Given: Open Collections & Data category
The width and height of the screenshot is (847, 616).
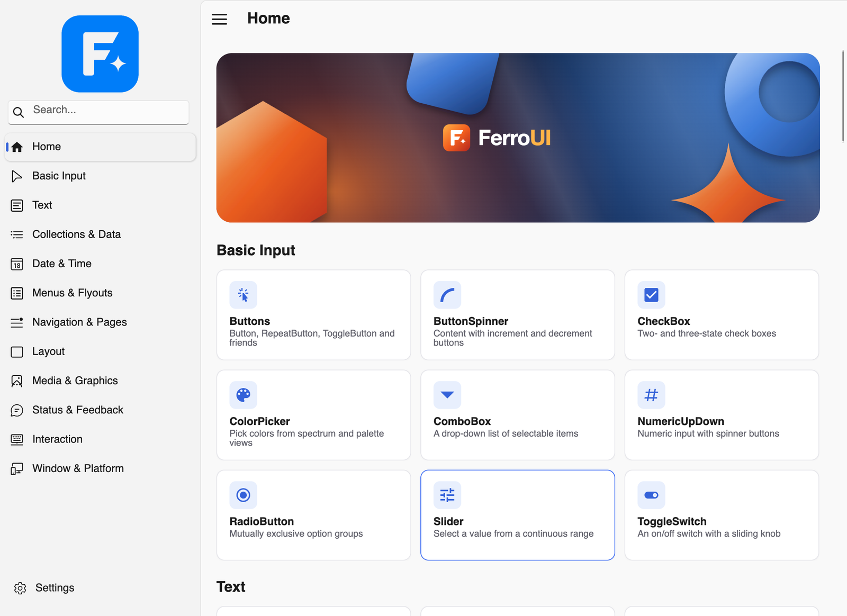Looking at the screenshot, I should pos(100,234).
